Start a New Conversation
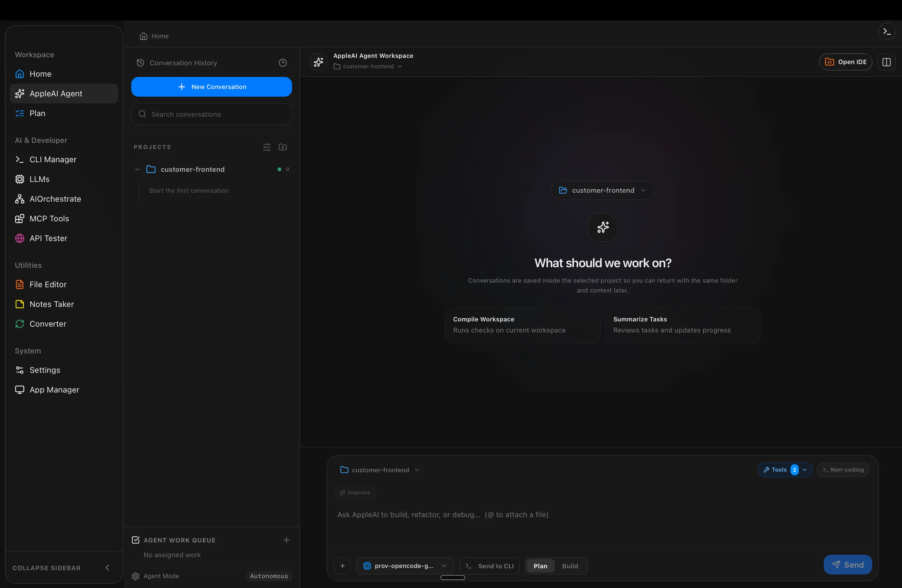 click(211, 87)
